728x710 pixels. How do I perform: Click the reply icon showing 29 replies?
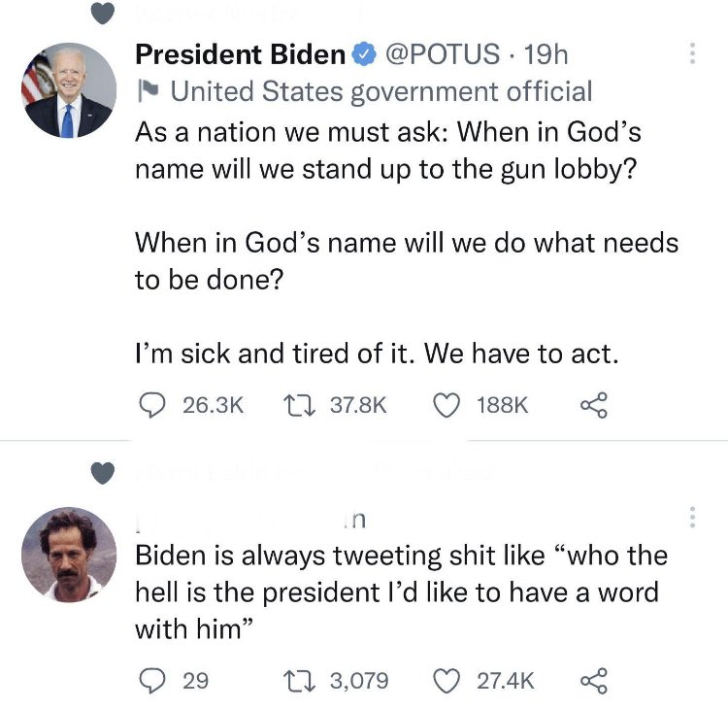[149, 680]
